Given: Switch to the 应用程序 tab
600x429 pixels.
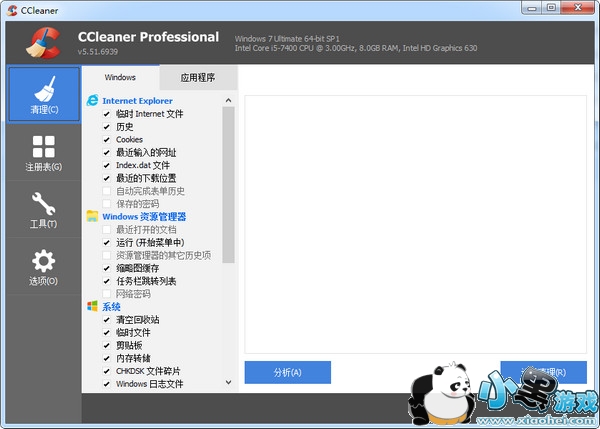Looking at the screenshot, I should coord(198,78).
